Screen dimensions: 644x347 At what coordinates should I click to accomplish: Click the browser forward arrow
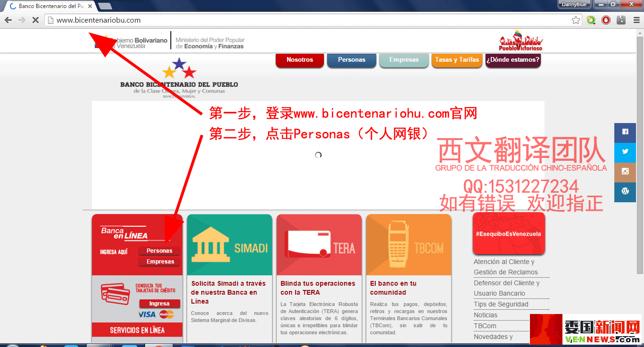tap(22, 20)
